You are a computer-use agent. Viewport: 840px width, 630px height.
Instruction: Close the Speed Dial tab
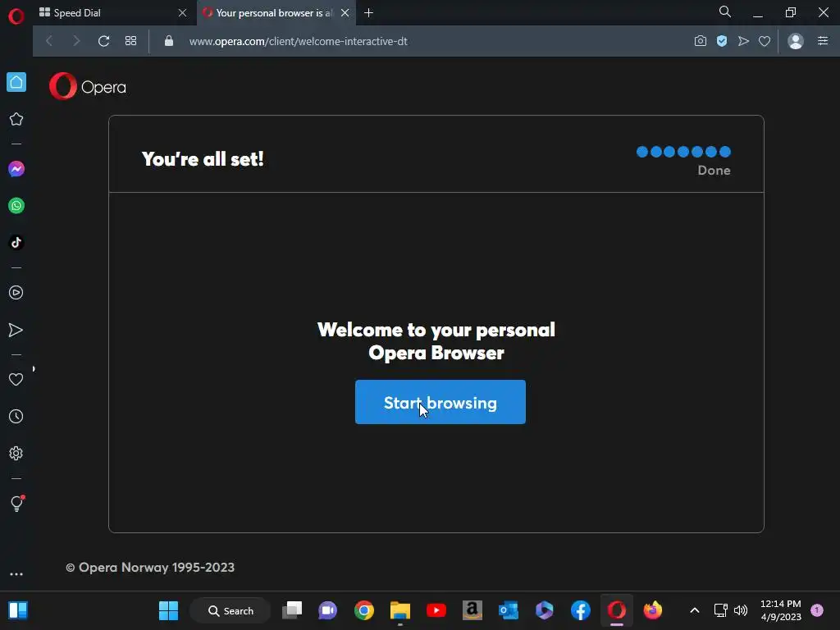pyautogui.click(x=182, y=13)
